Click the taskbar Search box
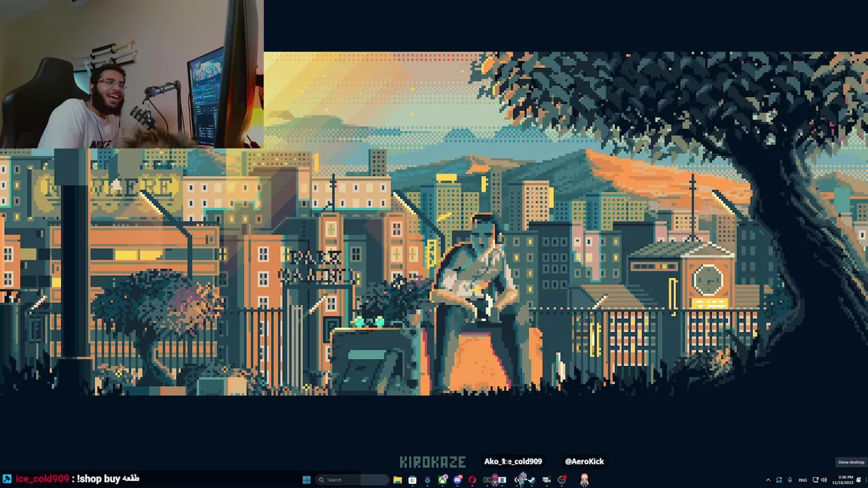This screenshot has height=488, width=868. pyautogui.click(x=352, y=480)
